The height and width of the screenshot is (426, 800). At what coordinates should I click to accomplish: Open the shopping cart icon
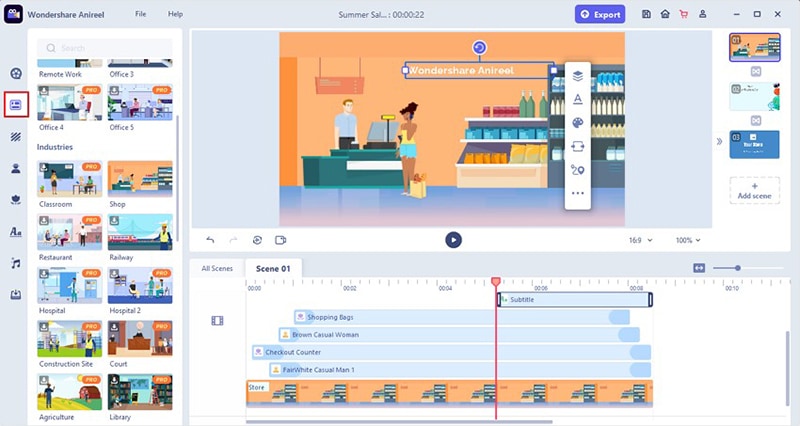(684, 14)
